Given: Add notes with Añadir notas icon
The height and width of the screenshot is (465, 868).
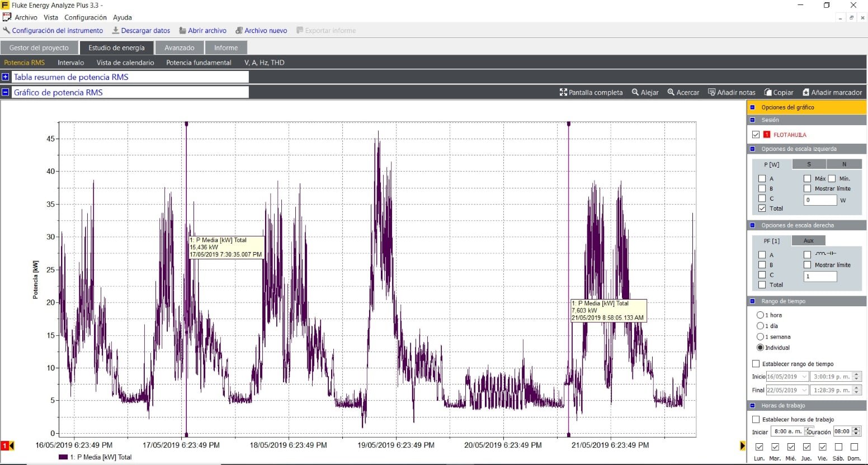Looking at the screenshot, I should [711, 92].
